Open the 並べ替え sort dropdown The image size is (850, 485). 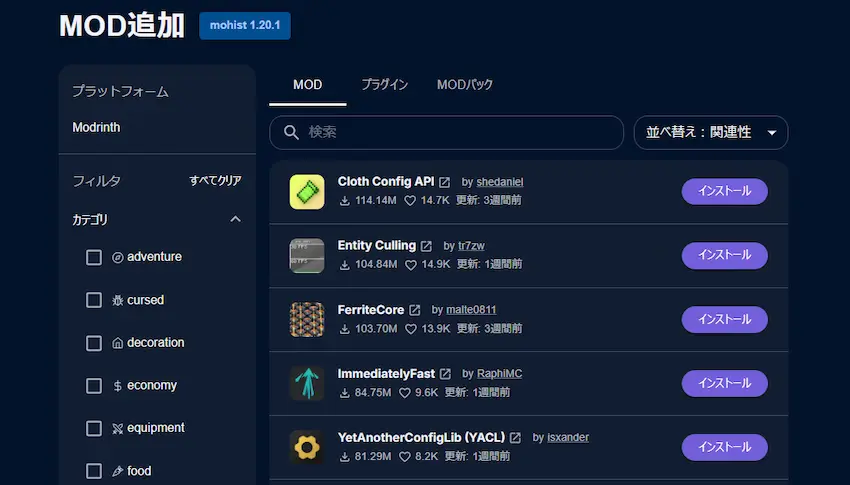tap(711, 132)
